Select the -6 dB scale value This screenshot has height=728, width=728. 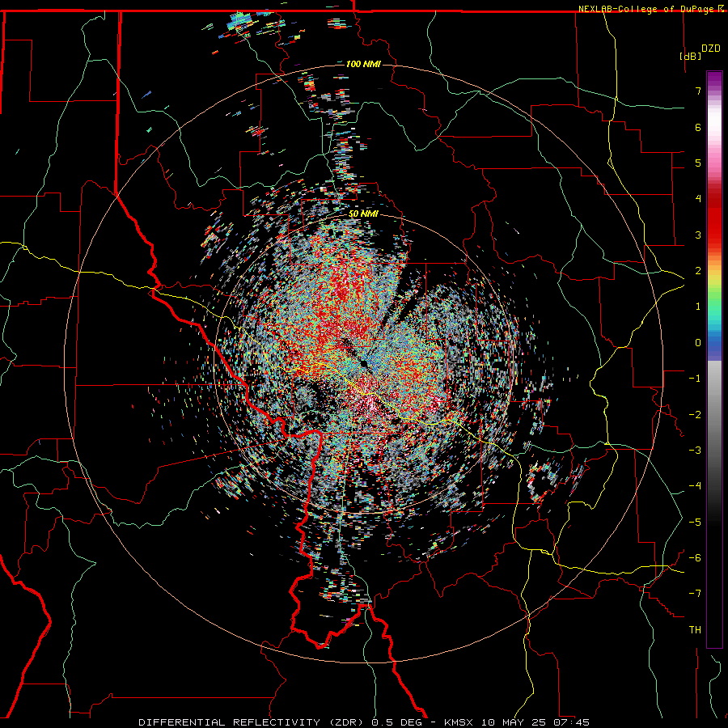[x=695, y=557]
